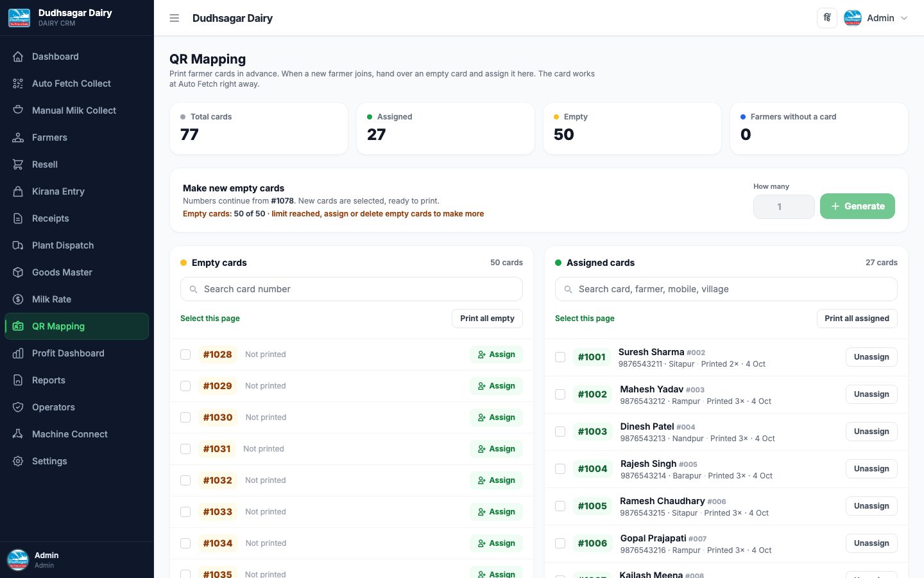Collapse sidebar with hamburger menu icon
The image size is (924, 578).
point(174,18)
